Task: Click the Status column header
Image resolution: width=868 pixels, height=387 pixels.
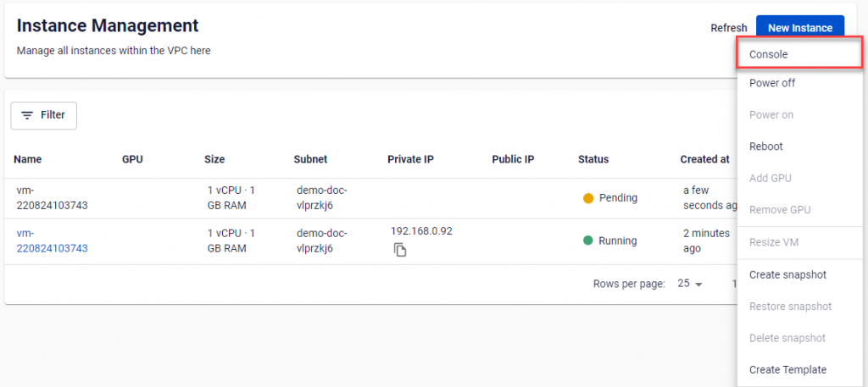Action: point(593,159)
